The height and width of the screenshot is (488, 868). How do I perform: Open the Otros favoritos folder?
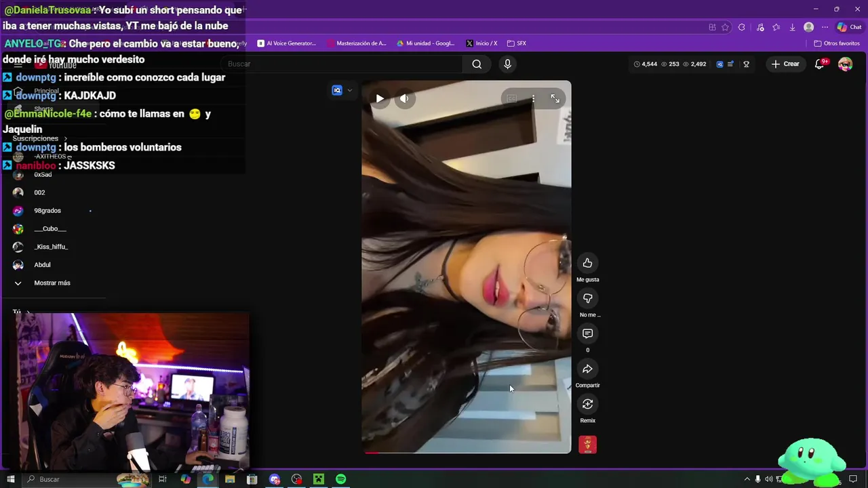(837, 43)
